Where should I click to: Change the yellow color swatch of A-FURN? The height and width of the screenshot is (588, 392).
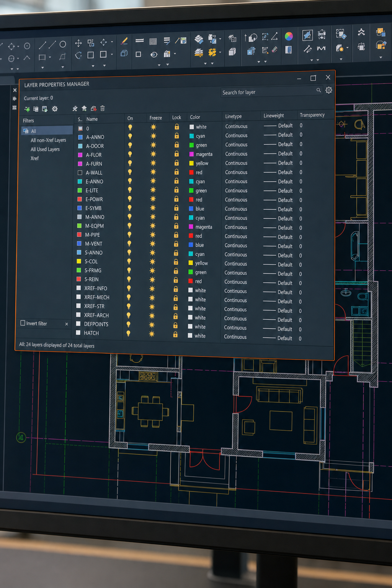coord(191,163)
